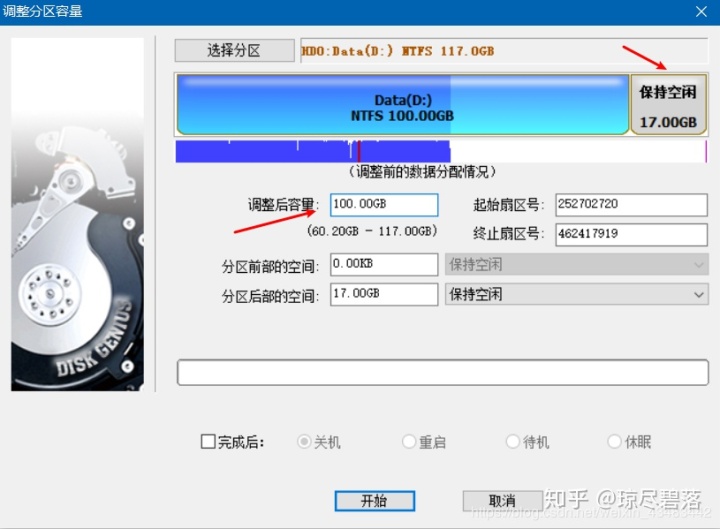Click the 开始 button to start resizing
This screenshot has height=529, width=720.
tap(375, 501)
